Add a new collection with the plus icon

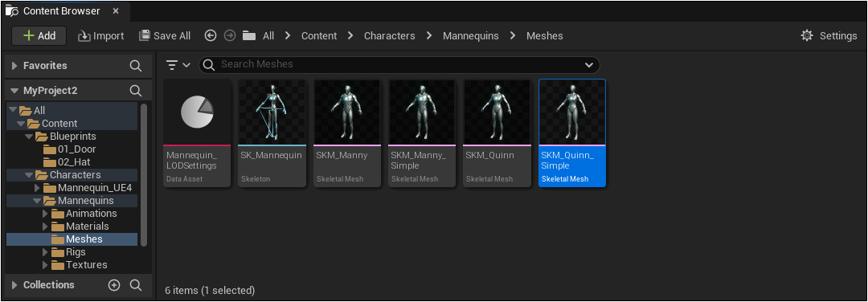[x=114, y=285]
